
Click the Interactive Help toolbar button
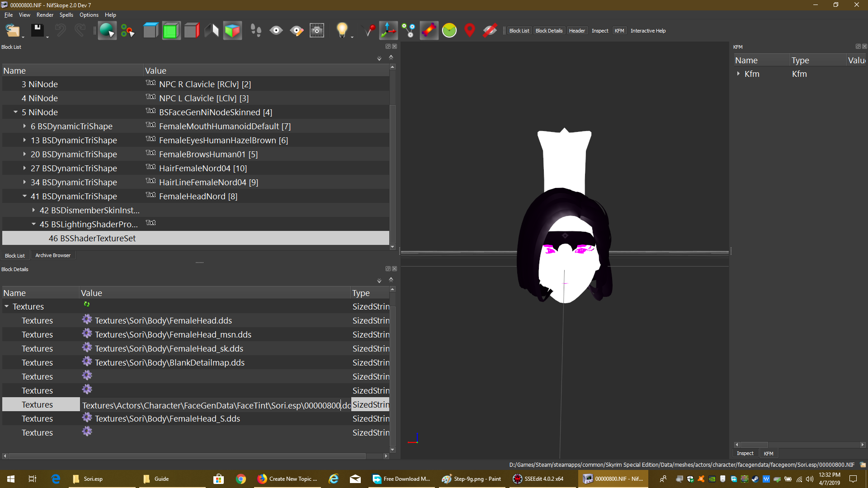pyautogui.click(x=648, y=31)
